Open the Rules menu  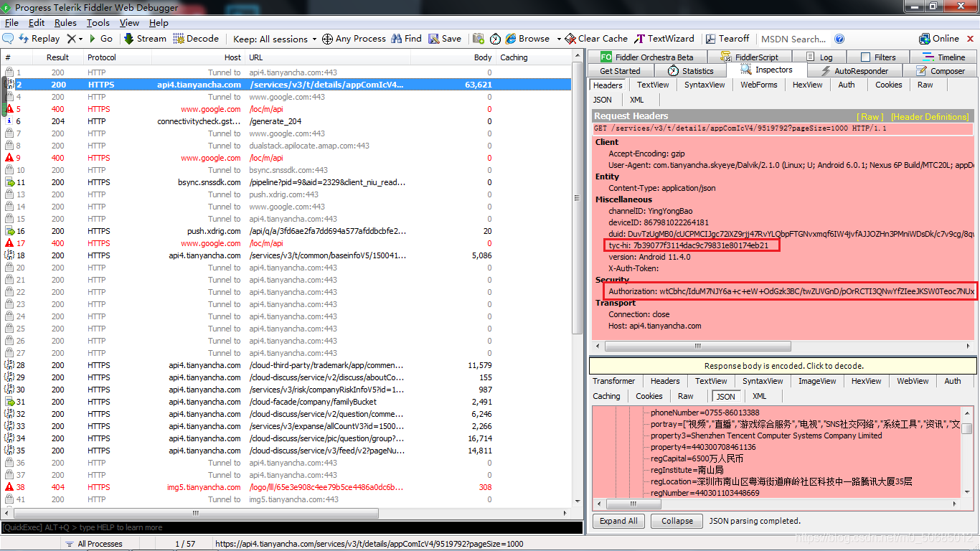[65, 23]
